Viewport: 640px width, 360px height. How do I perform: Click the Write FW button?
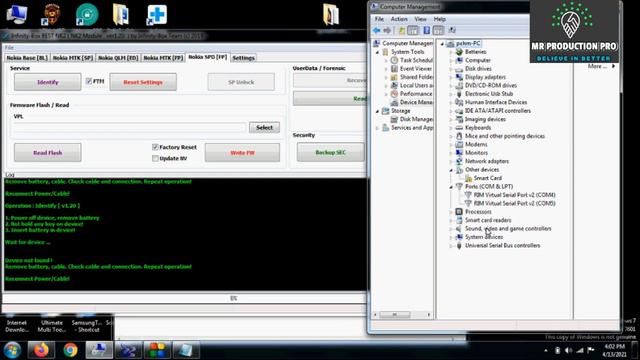[242, 152]
